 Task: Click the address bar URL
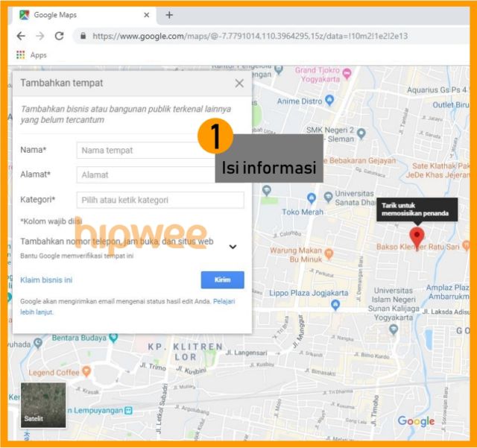250,37
